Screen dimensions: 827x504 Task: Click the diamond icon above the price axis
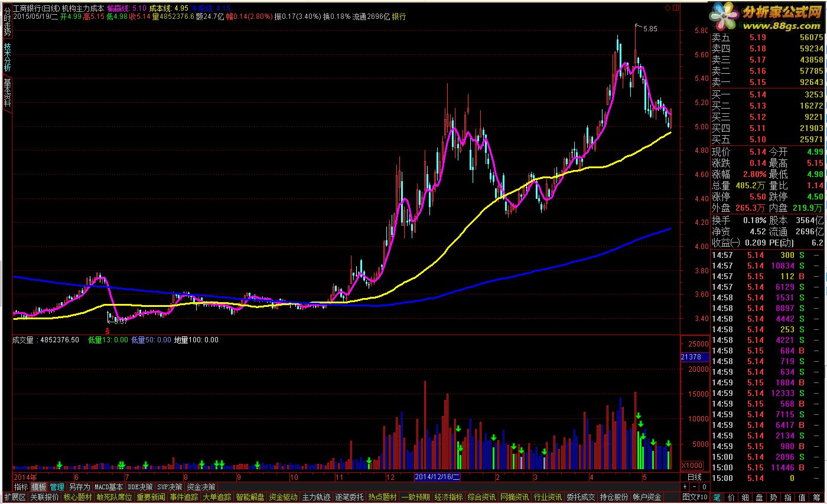coord(668,8)
